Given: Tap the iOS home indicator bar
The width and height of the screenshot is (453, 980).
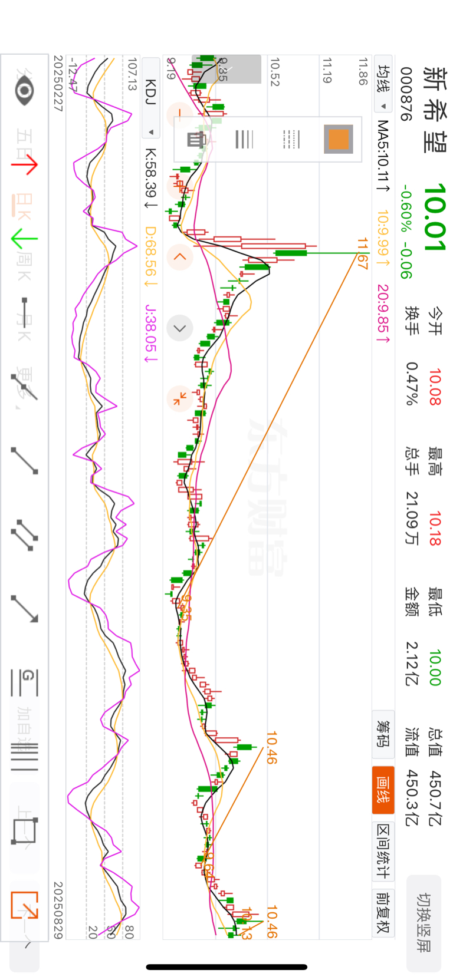Looking at the screenshot, I should pos(226,967).
